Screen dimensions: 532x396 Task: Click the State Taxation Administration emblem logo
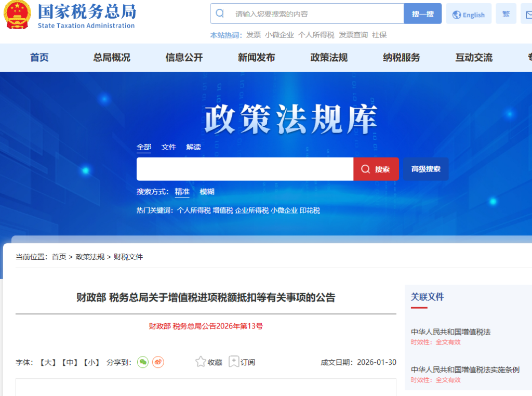click(17, 15)
